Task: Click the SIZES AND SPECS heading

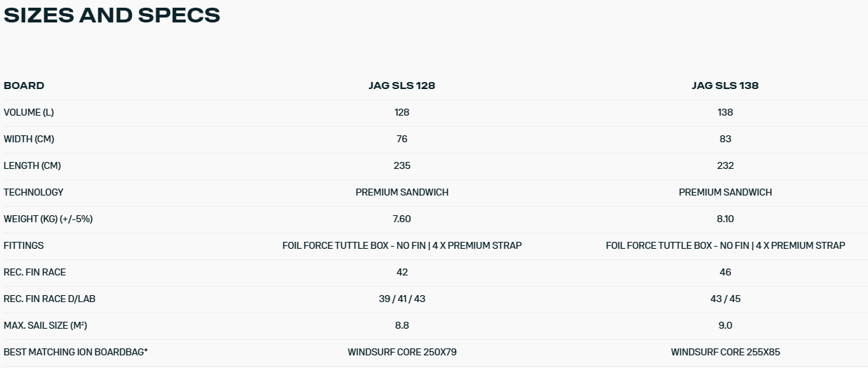Action: [x=112, y=15]
